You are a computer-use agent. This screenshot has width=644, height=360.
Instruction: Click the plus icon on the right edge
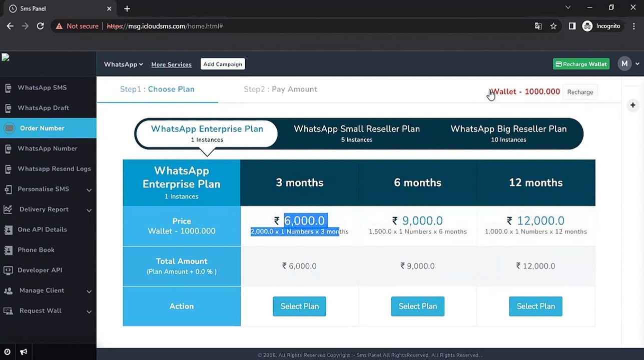pos(633,105)
